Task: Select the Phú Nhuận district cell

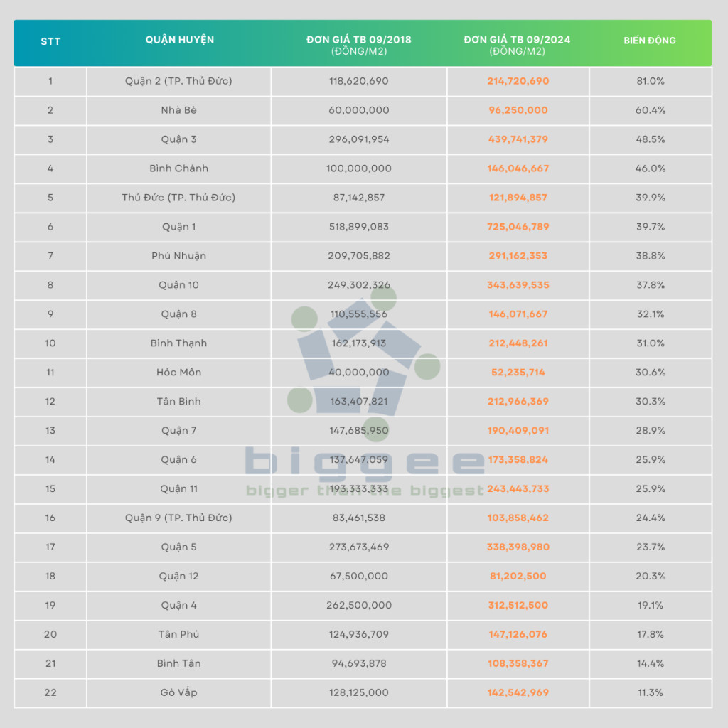Action: pyautogui.click(x=178, y=256)
